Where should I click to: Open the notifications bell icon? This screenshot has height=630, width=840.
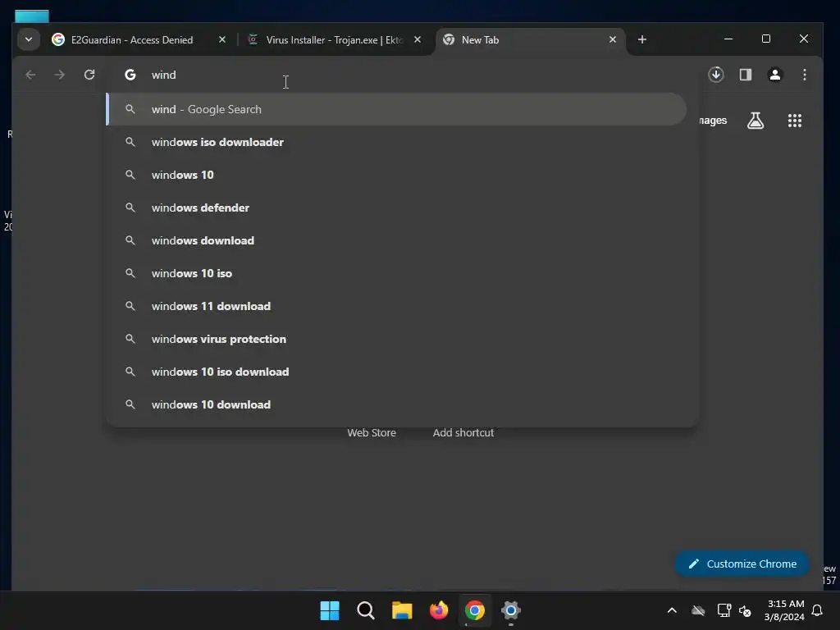coord(818,610)
